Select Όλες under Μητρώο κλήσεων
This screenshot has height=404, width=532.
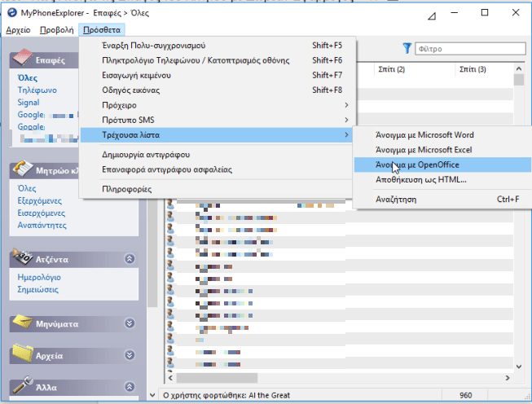click(x=27, y=189)
